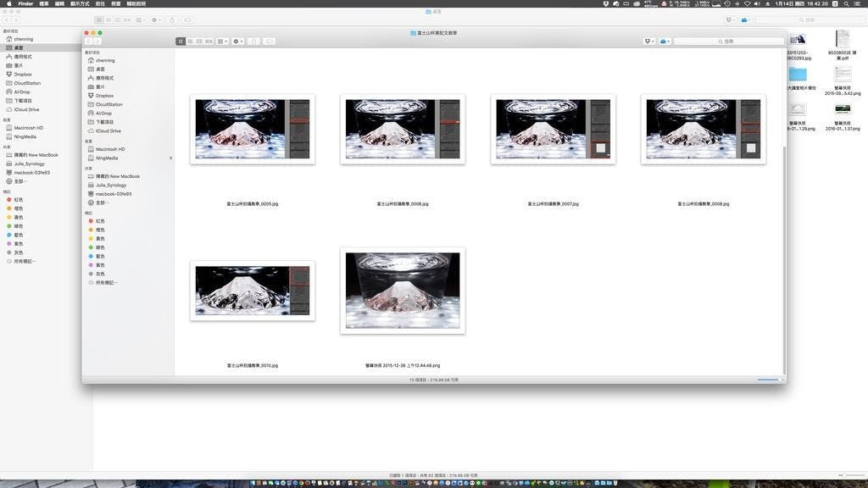Select the 2015-12-26 screenshot png thumbnail
Image resolution: width=868 pixels, height=488 pixels.
403,291
